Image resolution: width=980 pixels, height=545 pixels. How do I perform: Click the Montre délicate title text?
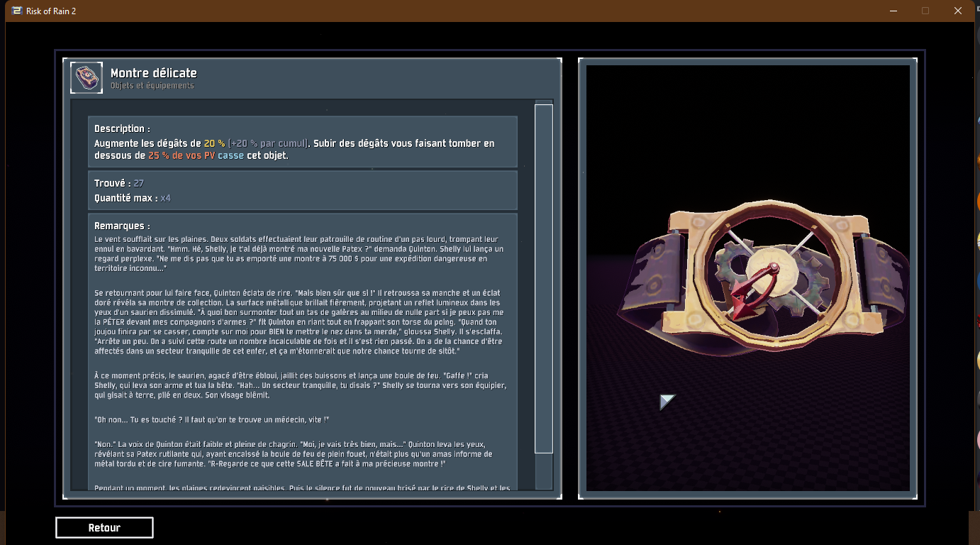pyautogui.click(x=153, y=73)
